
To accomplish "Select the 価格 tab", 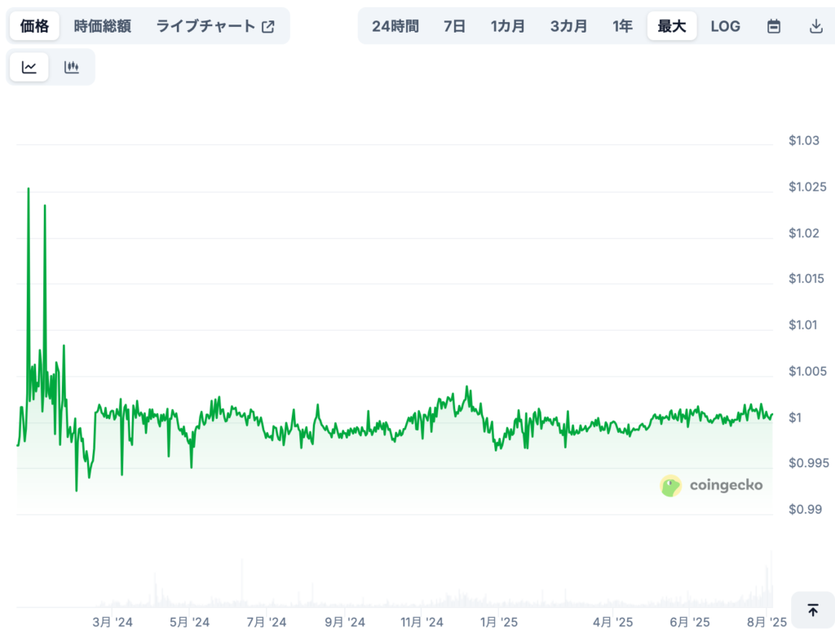I will click(34, 26).
